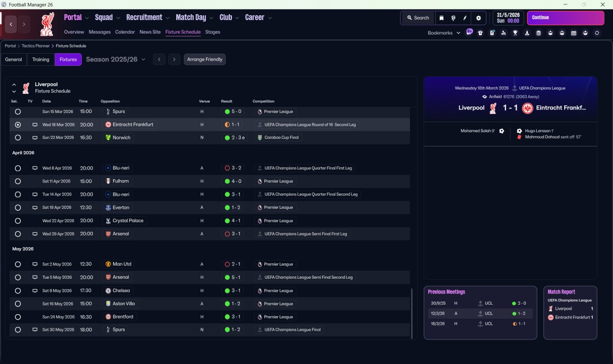Select the radio button for the Chelsea fixture

[18, 291]
